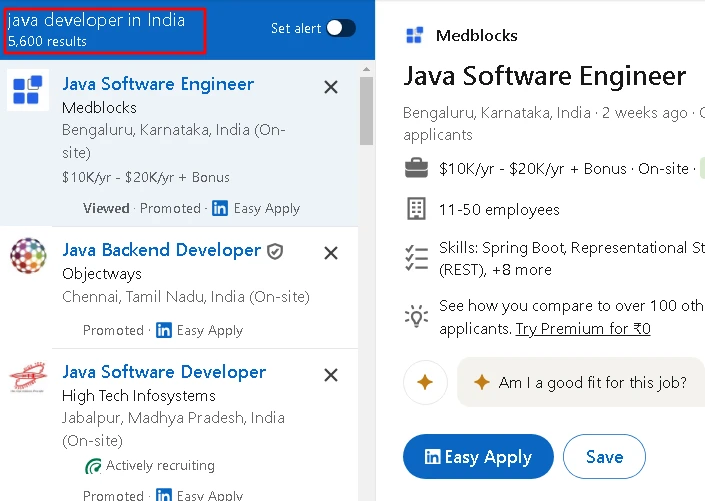
Task: Click 5,600 results count text
Action: coord(47,41)
